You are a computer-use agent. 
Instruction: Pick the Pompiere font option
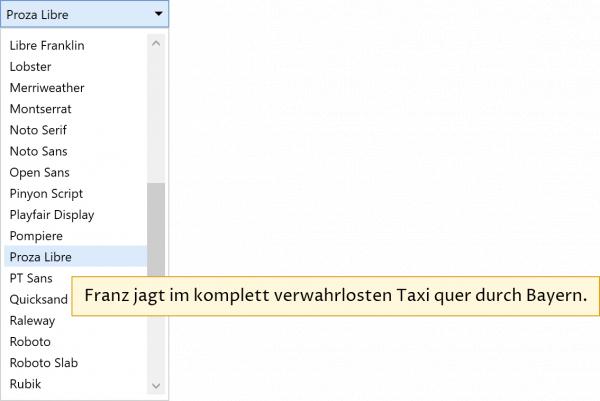(x=36, y=235)
